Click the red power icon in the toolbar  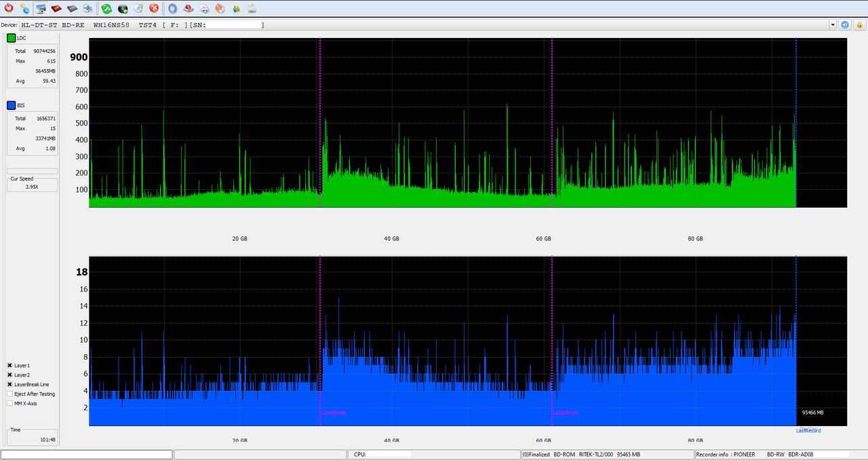coord(9,8)
